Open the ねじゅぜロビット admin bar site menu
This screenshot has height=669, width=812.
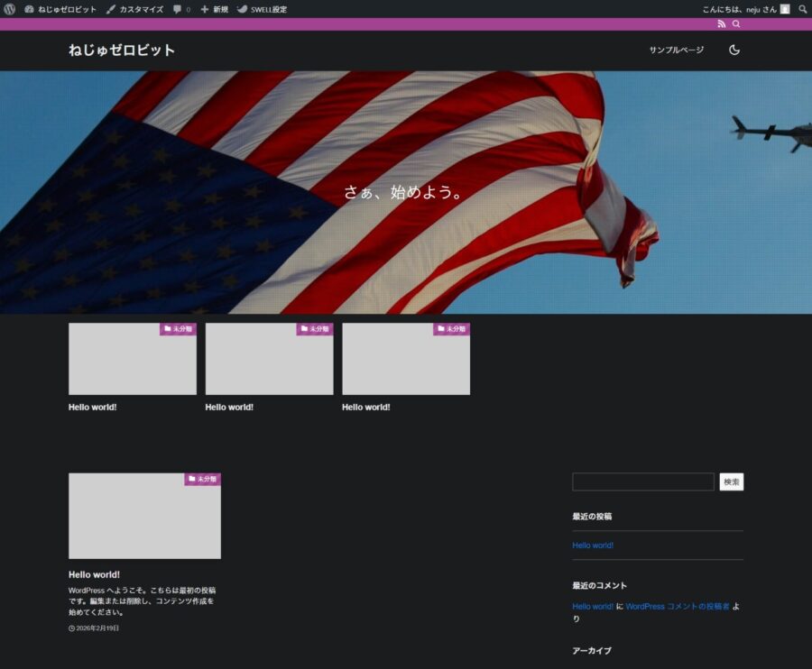pyautogui.click(x=60, y=9)
